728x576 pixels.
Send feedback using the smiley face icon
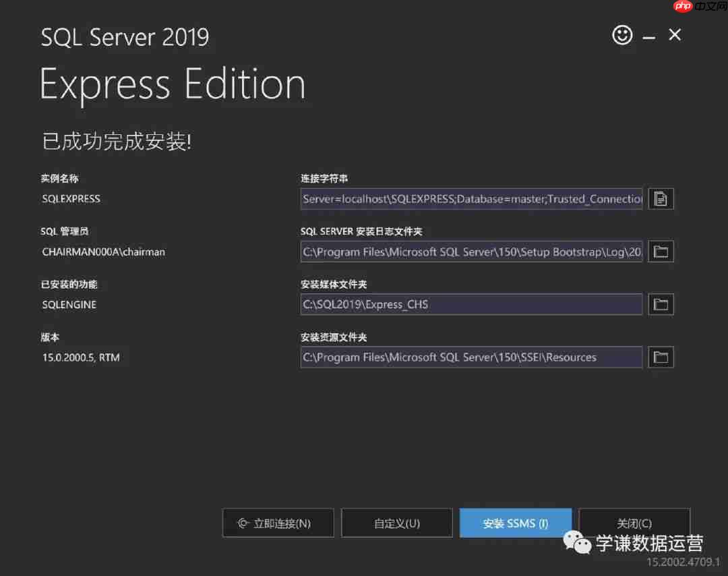[x=622, y=34]
